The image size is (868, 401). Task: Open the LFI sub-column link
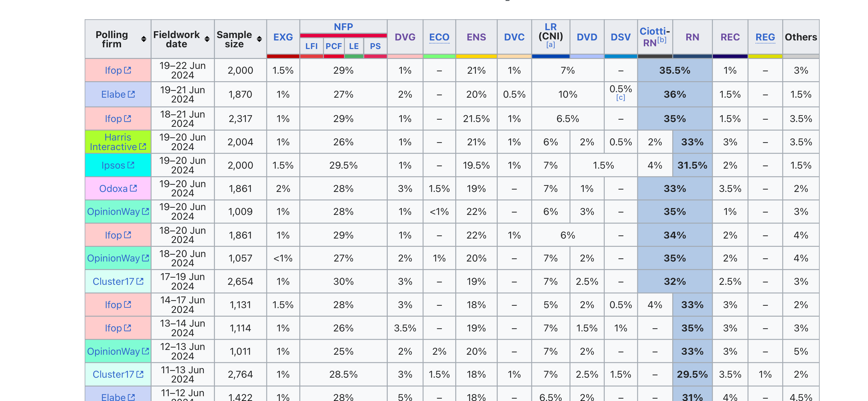[311, 46]
